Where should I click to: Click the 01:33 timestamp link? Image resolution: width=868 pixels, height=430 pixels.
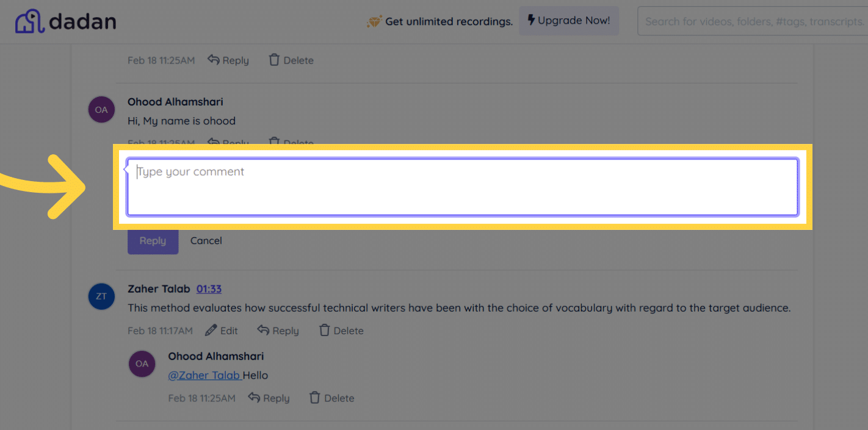209,288
